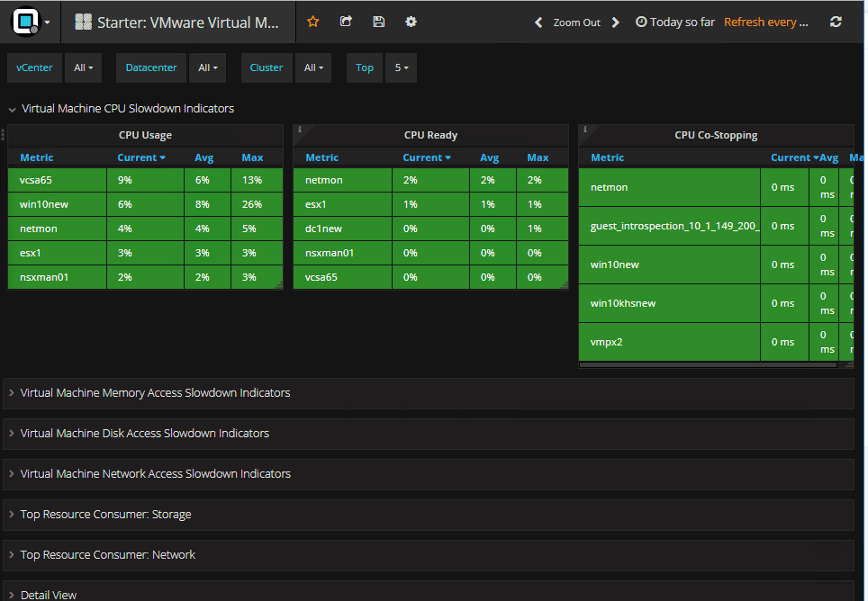Shift time range backward with left arrow

tap(538, 22)
